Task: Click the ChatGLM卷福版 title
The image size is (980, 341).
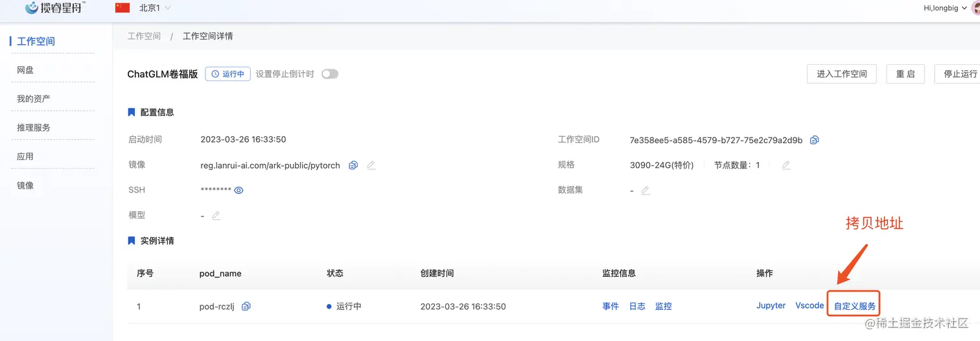Action: pyautogui.click(x=163, y=74)
